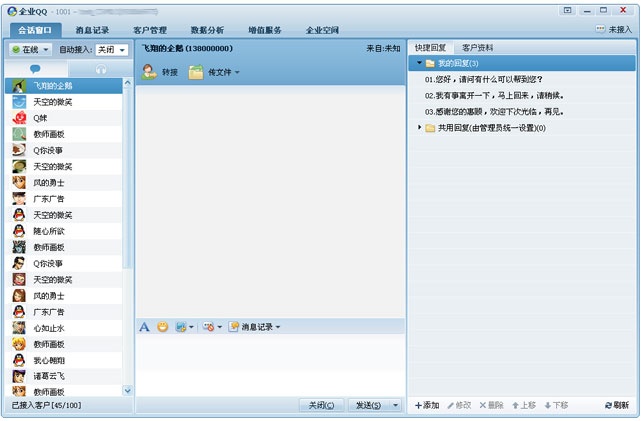Click the Q妹 contact avatar
The image size is (642, 421).
(x=19, y=118)
